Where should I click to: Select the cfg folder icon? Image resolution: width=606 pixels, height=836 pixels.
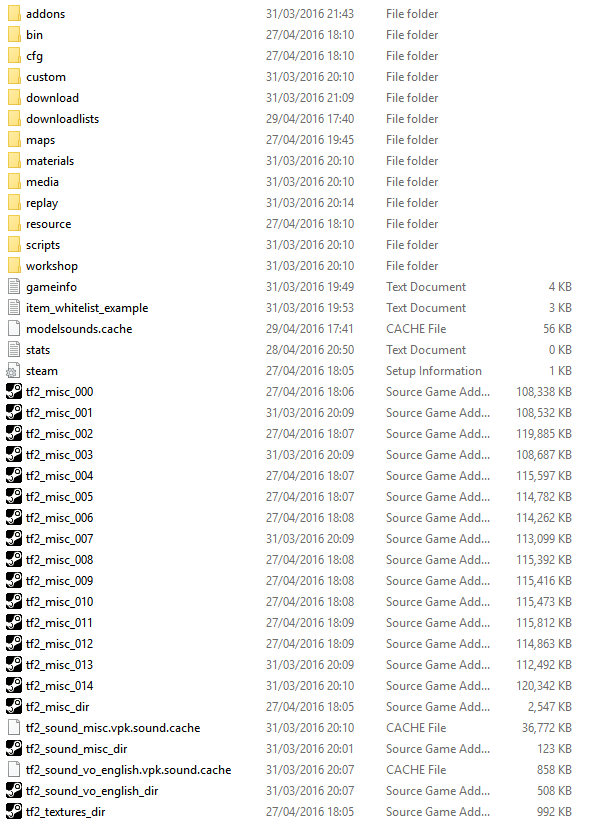pos(14,56)
